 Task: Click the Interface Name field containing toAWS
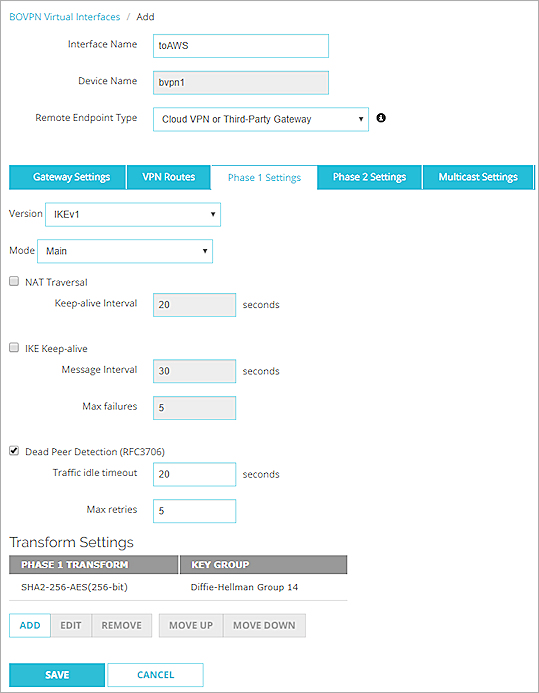[241, 46]
